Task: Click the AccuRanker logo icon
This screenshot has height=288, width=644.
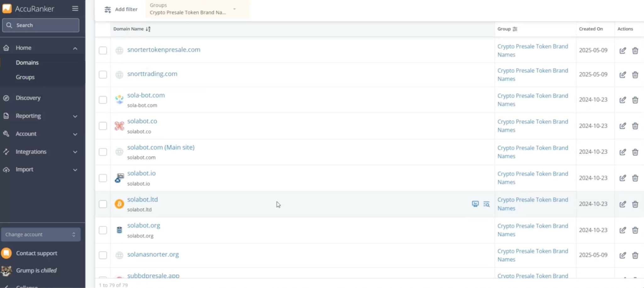Action: click(7, 8)
